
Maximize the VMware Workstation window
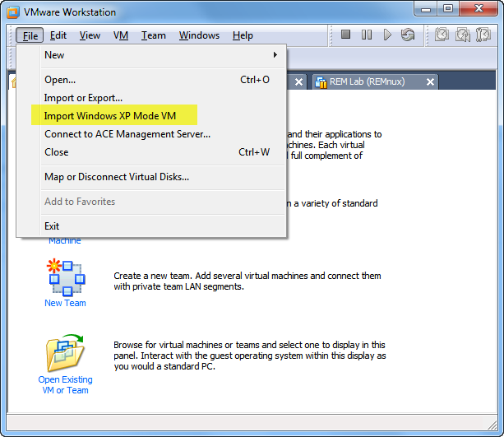(x=448, y=9)
